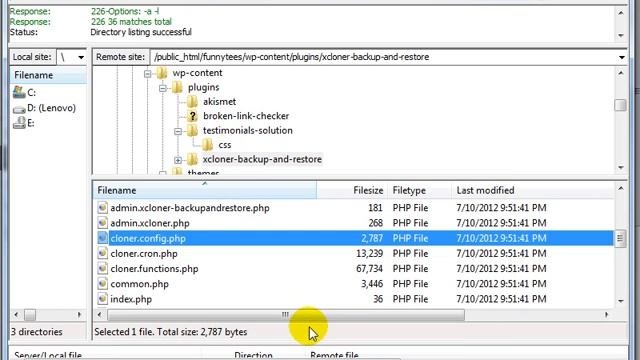Select the css folder label in tree
The width and height of the screenshot is (640, 360).
pyautogui.click(x=225, y=145)
